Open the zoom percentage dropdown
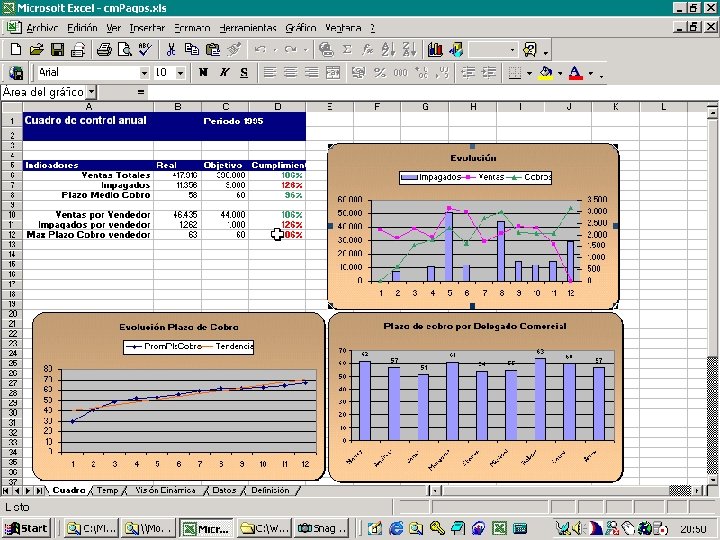The width and height of the screenshot is (720, 540). pos(512,50)
